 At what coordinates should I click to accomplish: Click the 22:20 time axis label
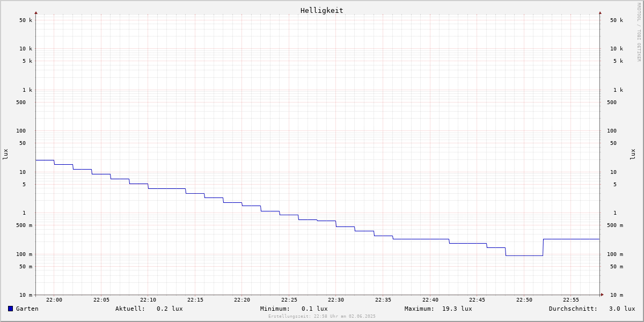[x=242, y=300]
